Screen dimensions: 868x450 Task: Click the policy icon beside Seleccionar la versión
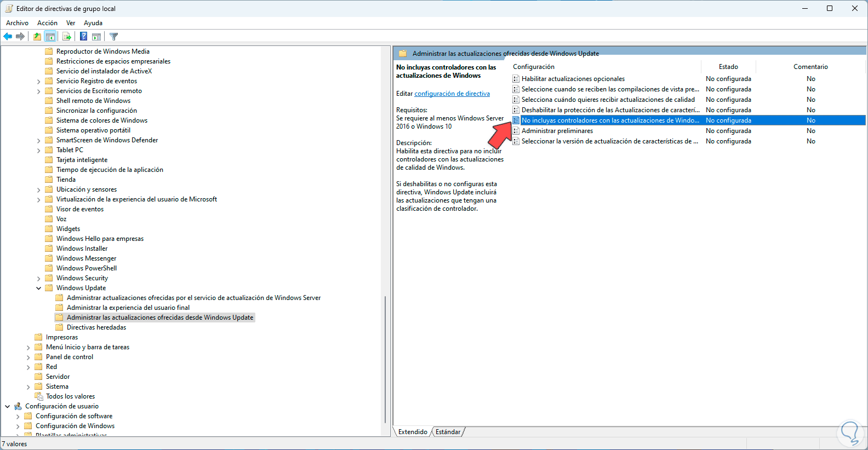pyautogui.click(x=516, y=141)
